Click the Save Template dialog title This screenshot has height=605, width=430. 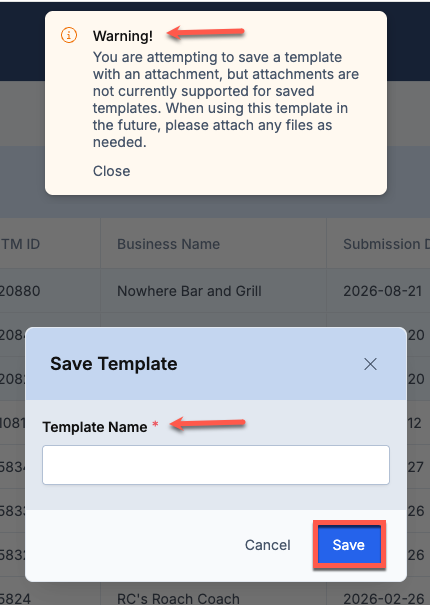coord(113,364)
